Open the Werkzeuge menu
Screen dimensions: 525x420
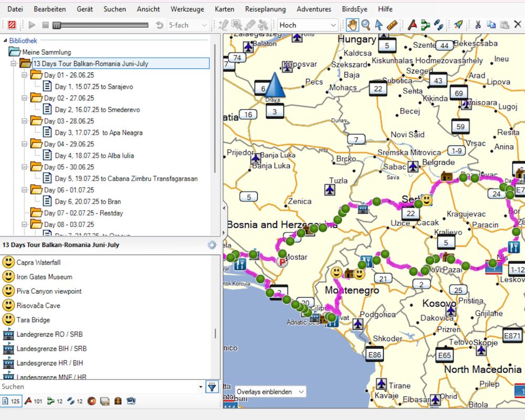pos(187,9)
